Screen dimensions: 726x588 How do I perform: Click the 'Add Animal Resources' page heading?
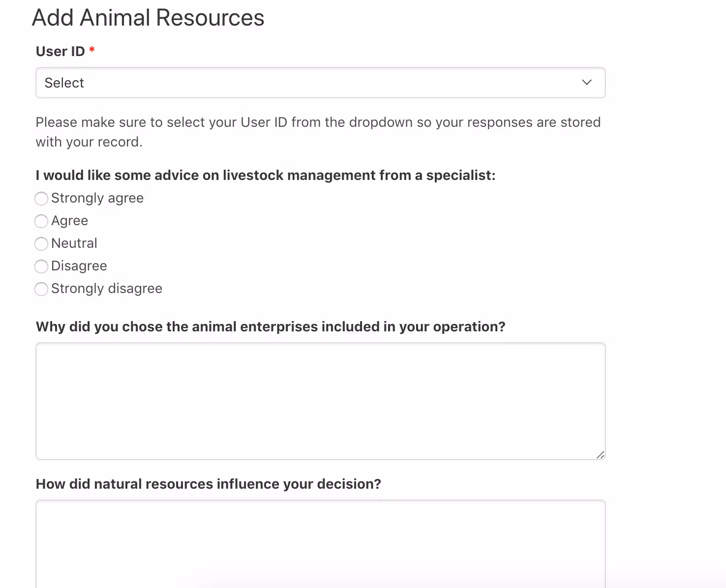[148, 18]
